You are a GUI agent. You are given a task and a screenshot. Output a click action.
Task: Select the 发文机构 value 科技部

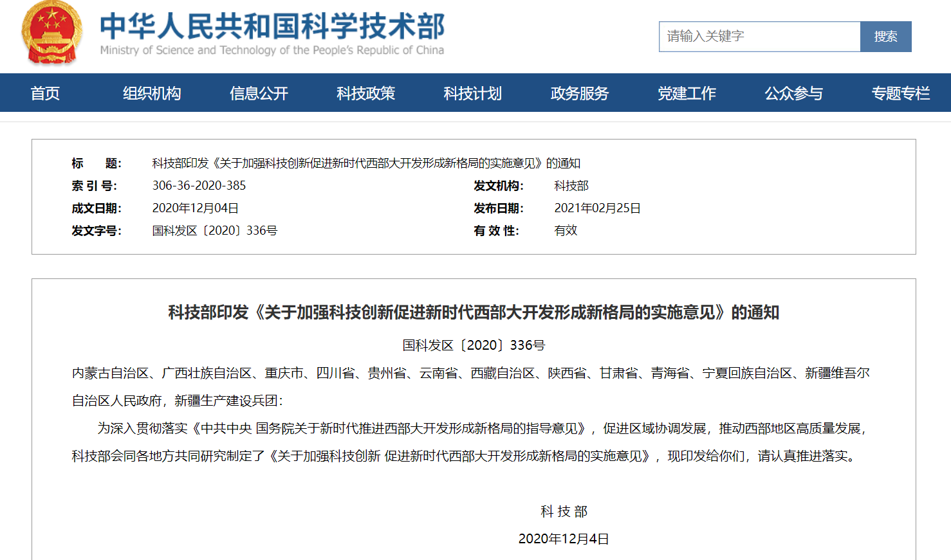(x=571, y=186)
